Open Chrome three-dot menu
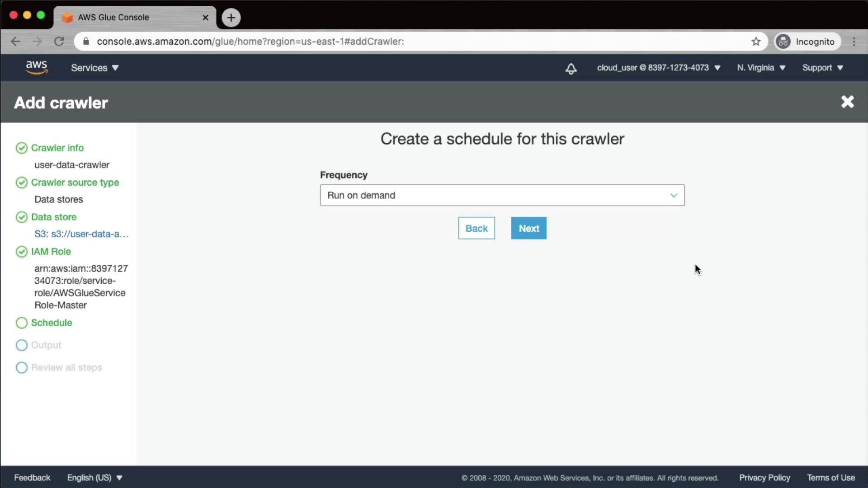868x488 pixels. [x=854, y=42]
